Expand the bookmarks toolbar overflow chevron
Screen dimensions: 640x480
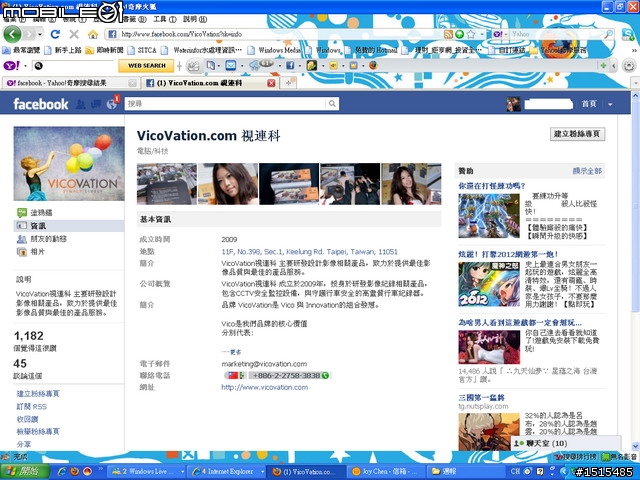634,50
